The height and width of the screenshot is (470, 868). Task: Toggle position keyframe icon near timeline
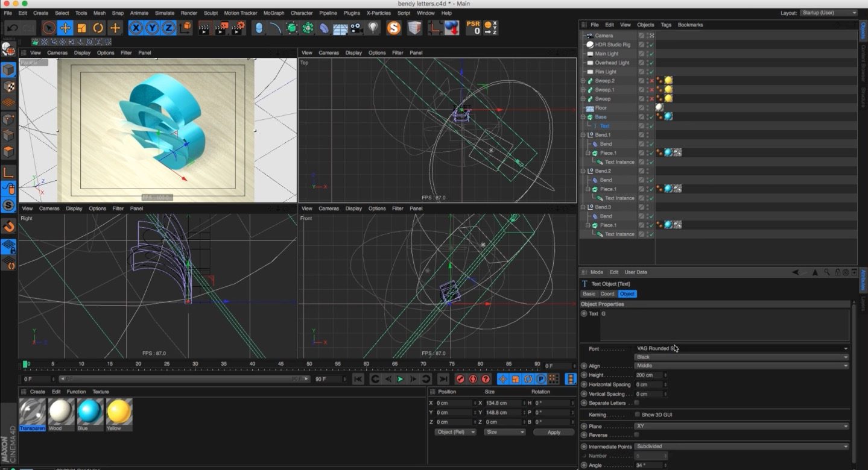tap(502, 379)
